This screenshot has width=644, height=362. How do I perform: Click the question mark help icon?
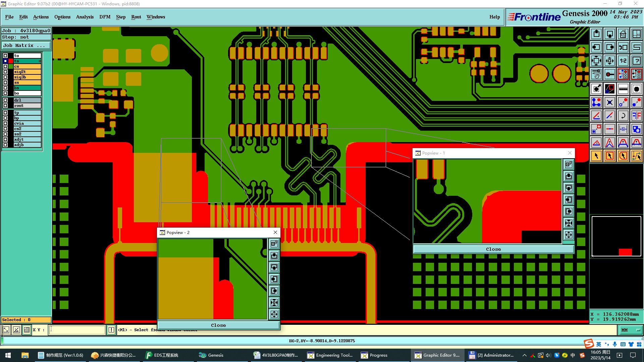click(x=636, y=61)
